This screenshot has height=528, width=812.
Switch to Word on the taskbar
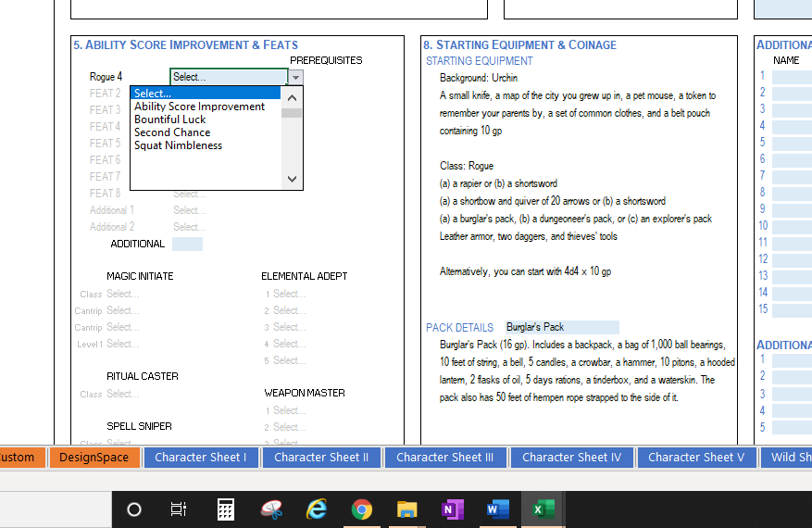click(497, 509)
